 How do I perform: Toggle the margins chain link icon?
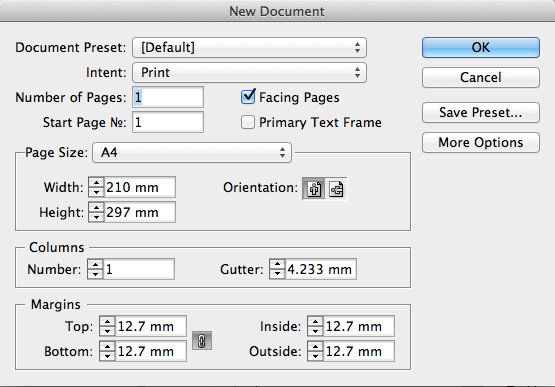point(202,341)
